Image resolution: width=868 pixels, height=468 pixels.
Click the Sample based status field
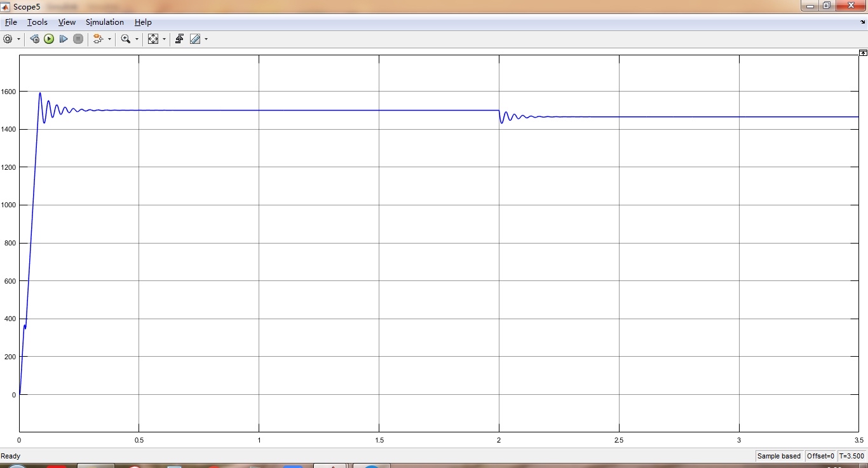(x=779, y=456)
